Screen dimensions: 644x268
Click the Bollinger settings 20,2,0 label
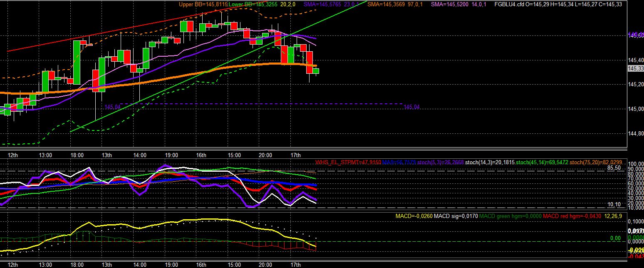[288, 5]
